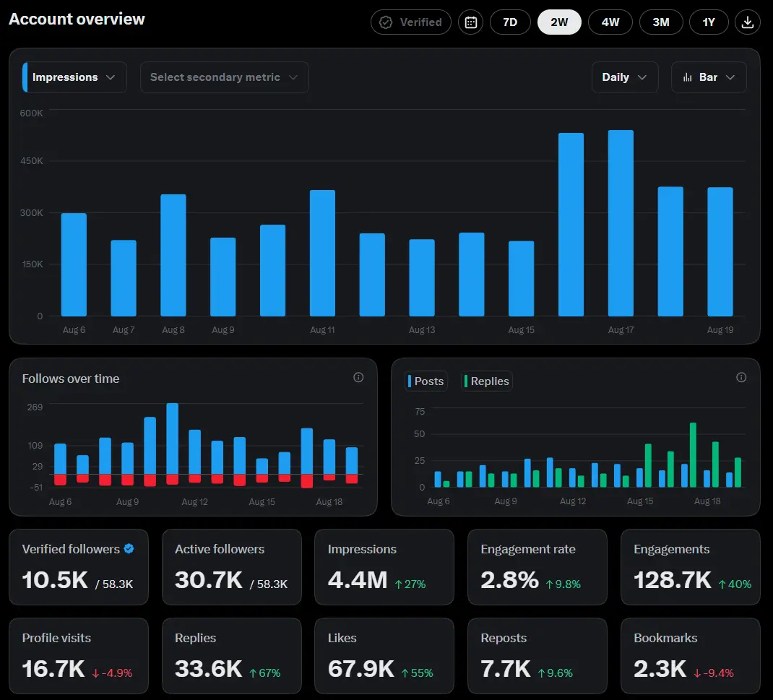The image size is (773, 700).
Task: Open the Likes 67.9K card
Action: pyautogui.click(x=384, y=656)
